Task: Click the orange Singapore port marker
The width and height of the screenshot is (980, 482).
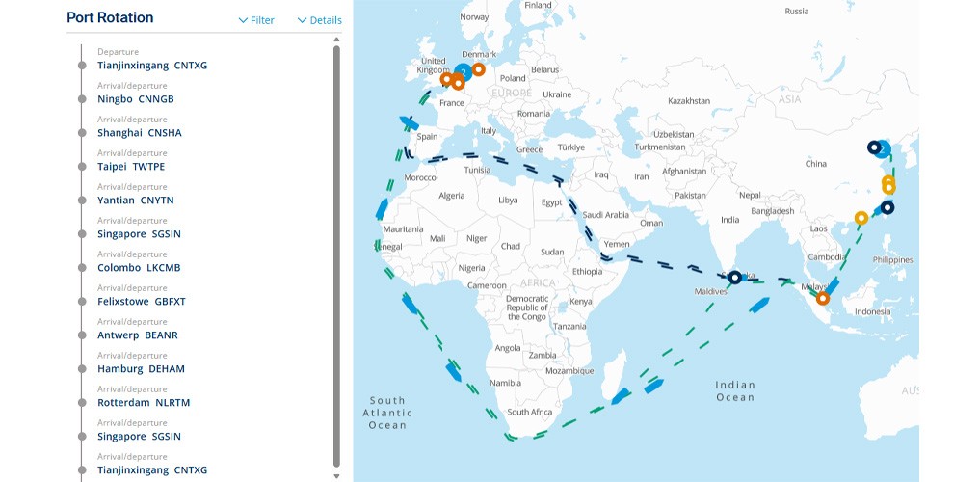Action: click(823, 298)
